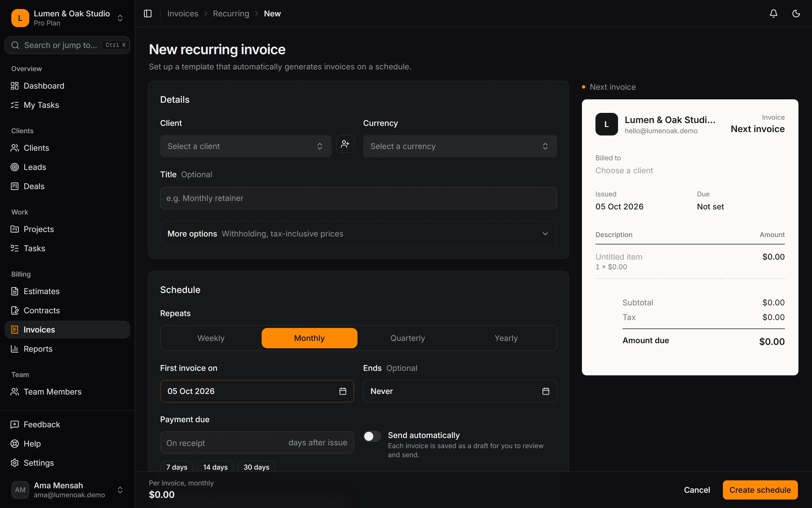Screen dimensions: 812x508
Task: Click the Clients people icon
Action: click(14, 148)
